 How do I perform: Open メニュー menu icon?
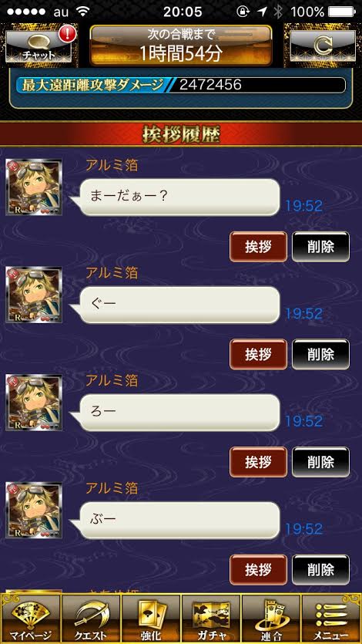click(331, 619)
